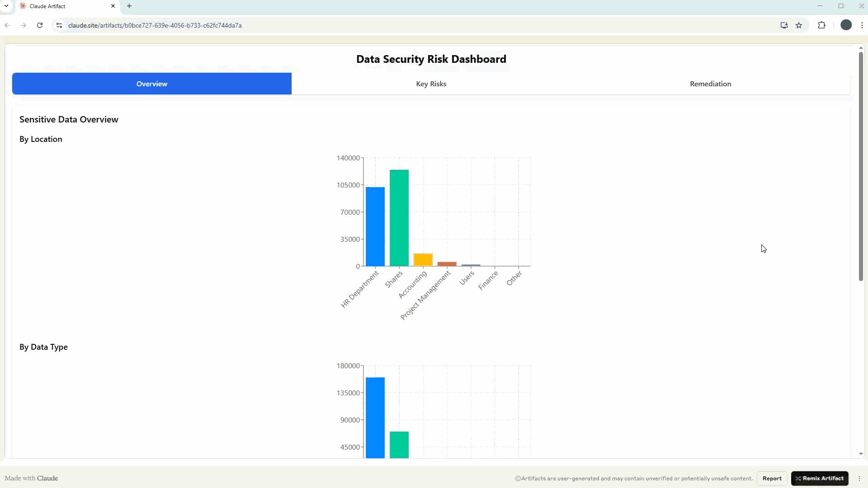This screenshot has height=488, width=868.
Task: Click the install/download page icon in address bar
Action: click(x=784, y=25)
